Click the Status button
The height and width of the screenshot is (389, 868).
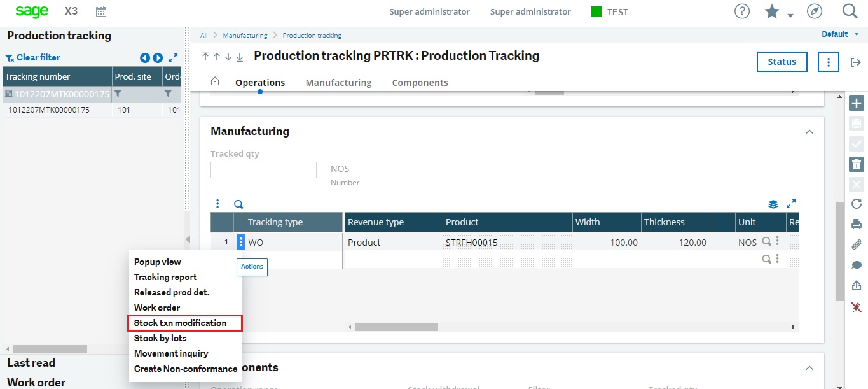(x=782, y=61)
